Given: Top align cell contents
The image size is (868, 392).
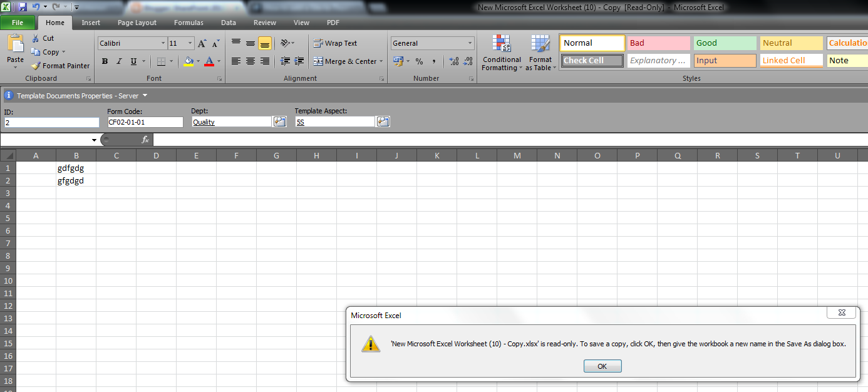Looking at the screenshot, I should (236, 43).
